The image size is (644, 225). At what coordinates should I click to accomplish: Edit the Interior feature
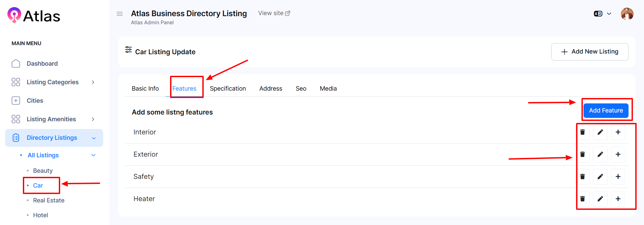(600, 132)
